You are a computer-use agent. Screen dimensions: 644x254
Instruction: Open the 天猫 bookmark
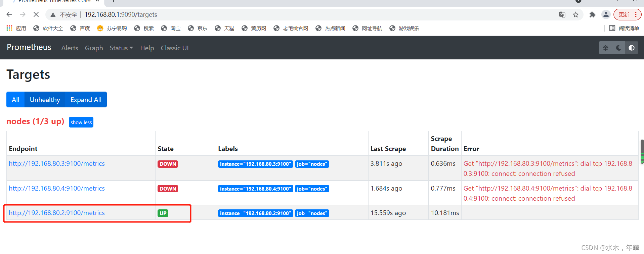224,28
